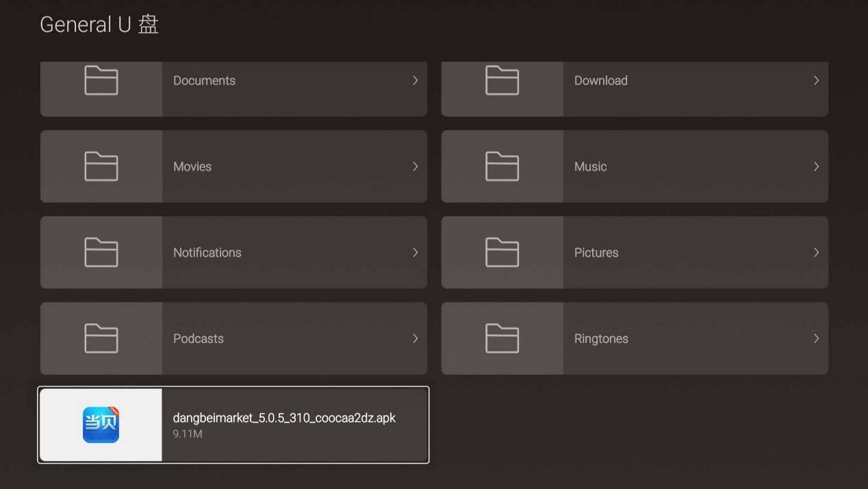Click the Music folder icon
The image size is (868, 489).
tap(502, 166)
